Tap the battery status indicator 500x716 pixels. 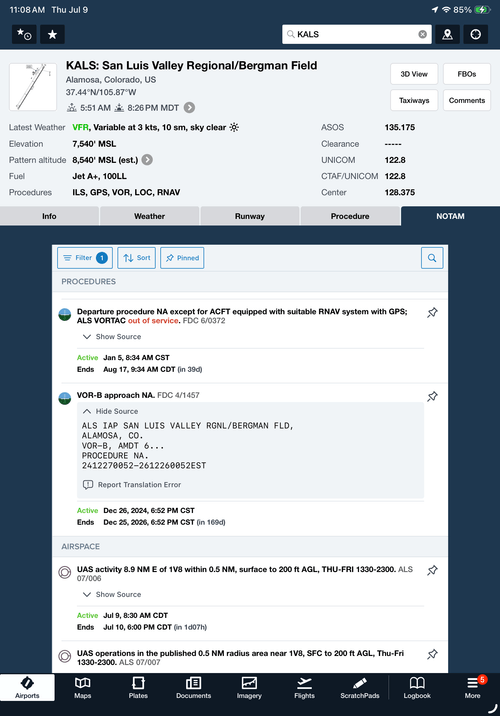pyautogui.click(x=482, y=10)
